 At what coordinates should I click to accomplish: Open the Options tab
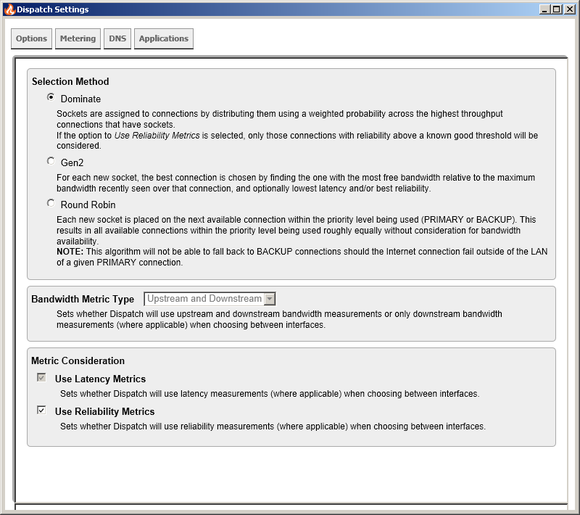point(31,38)
